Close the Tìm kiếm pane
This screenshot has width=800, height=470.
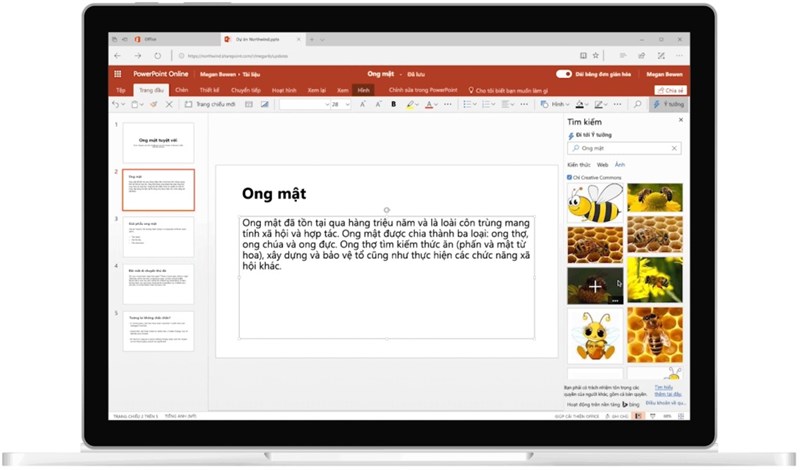(x=681, y=120)
